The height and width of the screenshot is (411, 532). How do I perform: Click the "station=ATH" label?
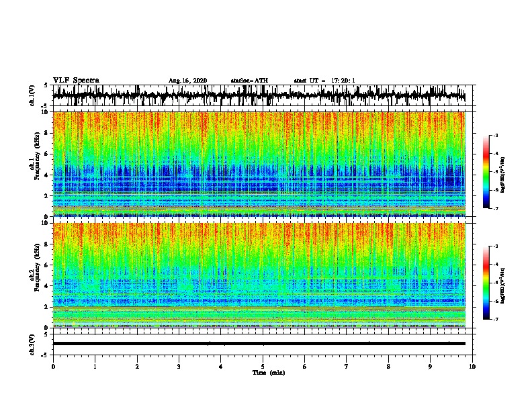pos(249,81)
